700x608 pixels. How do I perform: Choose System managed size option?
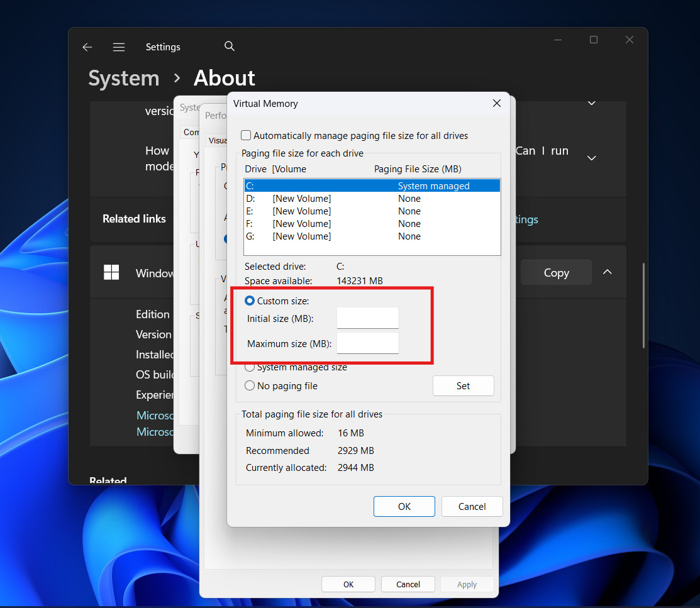click(x=250, y=367)
